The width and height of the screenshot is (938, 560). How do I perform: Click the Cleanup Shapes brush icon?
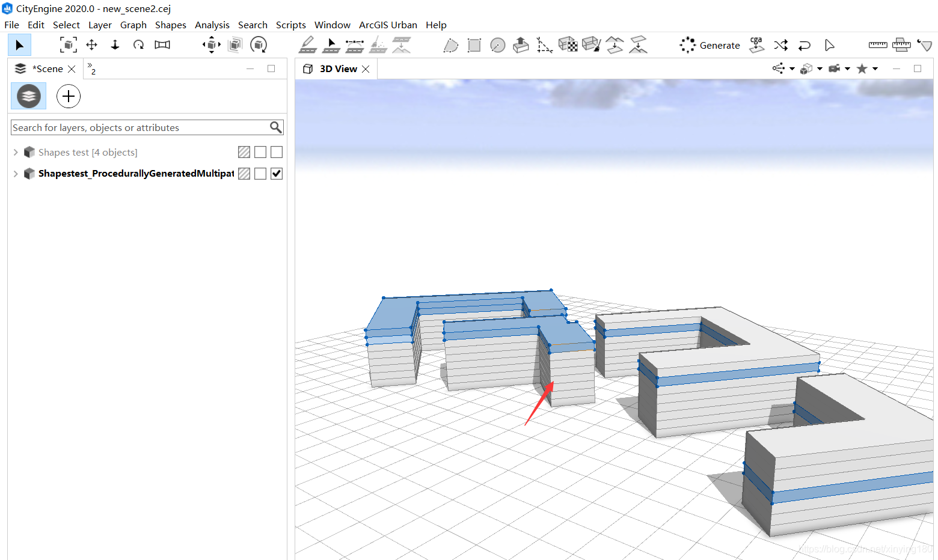[592, 45]
